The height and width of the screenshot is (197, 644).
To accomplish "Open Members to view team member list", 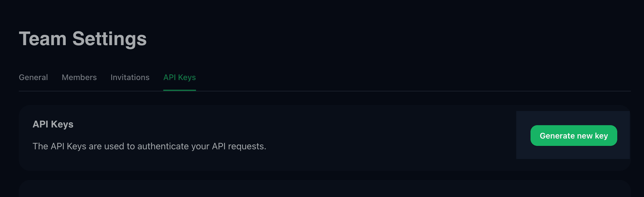I will [79, 77].
